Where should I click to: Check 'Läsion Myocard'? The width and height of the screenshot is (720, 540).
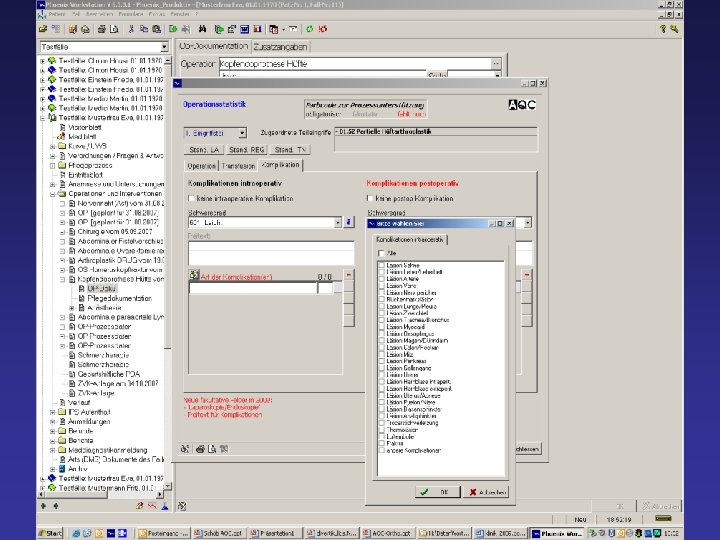(381, 327)
